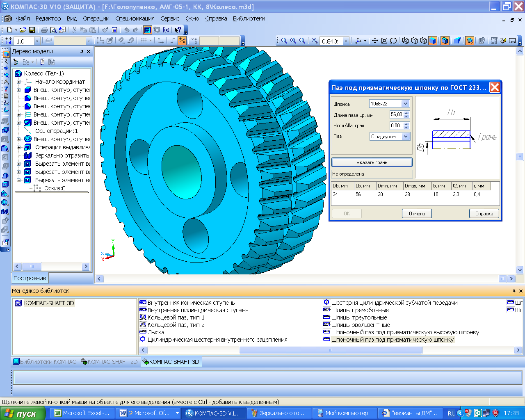
Task: Open the f(x) variables icon
Action: coord(166,30)
